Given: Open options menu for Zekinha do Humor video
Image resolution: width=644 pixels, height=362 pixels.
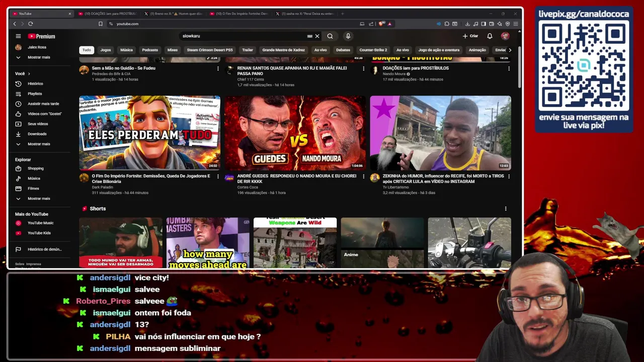Looking at the screenshot, I should (509, 176).
